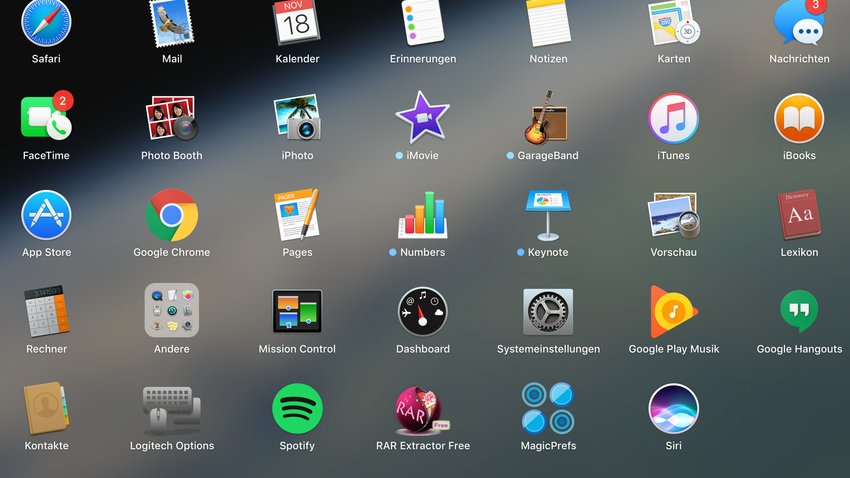
Task: Open the Kontakte address book icon
Action: (x=46, y=408)
